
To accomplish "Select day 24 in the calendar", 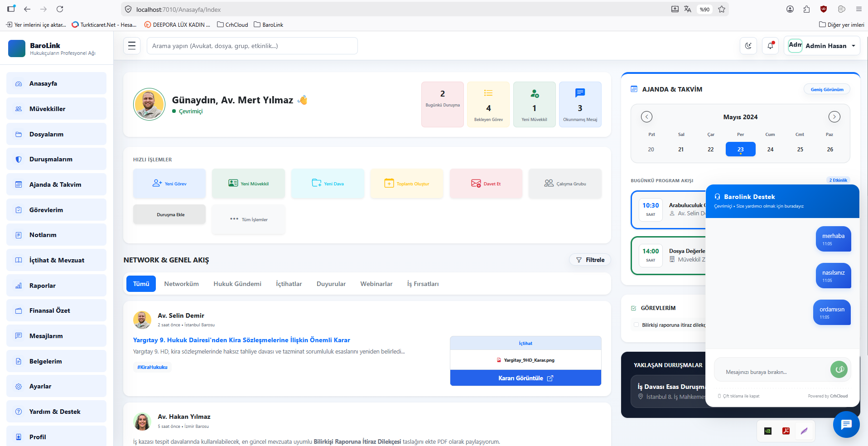I will click(x=770, y=149).
